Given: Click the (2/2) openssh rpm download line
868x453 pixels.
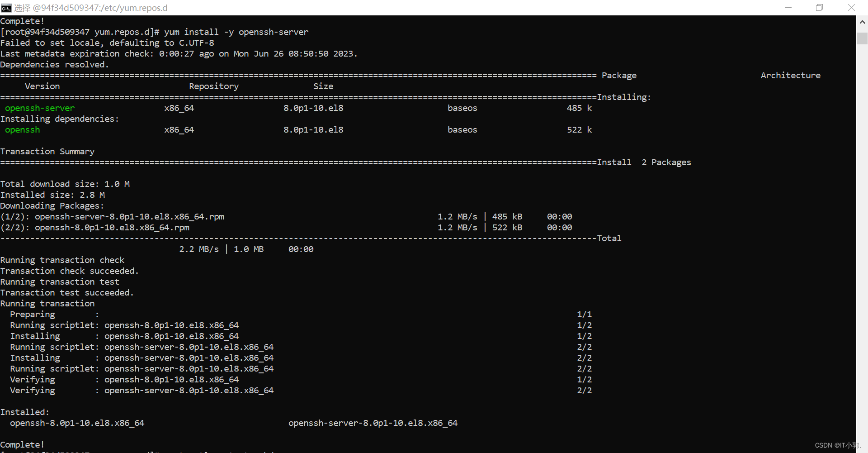Looking at the screenshot, I should tap(286, 228).
